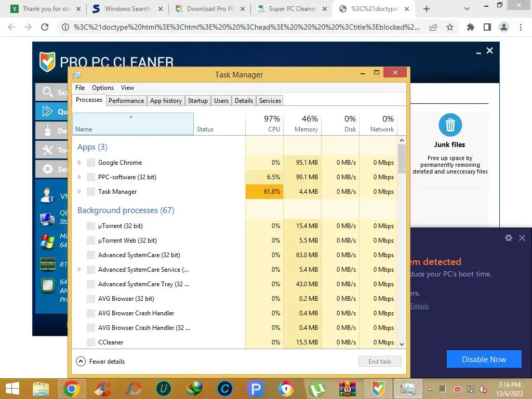This screenshot has width=532, height=399.
Task: Open the Options menu in Task Manager
Action: (x=103, y=88)
